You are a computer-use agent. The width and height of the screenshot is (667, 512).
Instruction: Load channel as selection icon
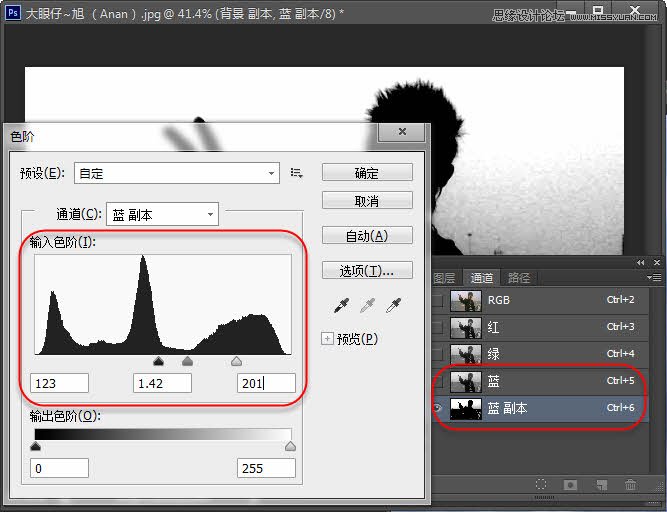(x=541, y=485)
